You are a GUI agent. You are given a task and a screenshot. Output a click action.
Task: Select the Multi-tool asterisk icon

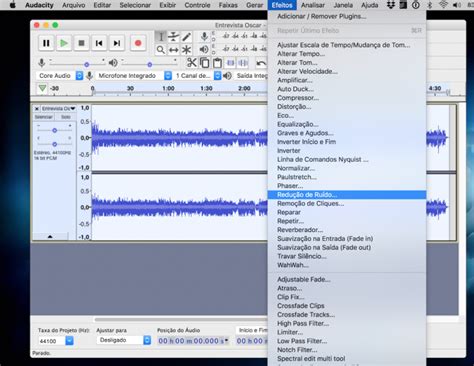click(186, 50)
